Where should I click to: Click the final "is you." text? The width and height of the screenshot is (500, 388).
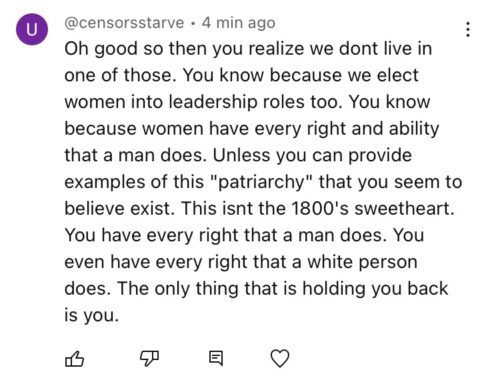click(x=92, y=315)
